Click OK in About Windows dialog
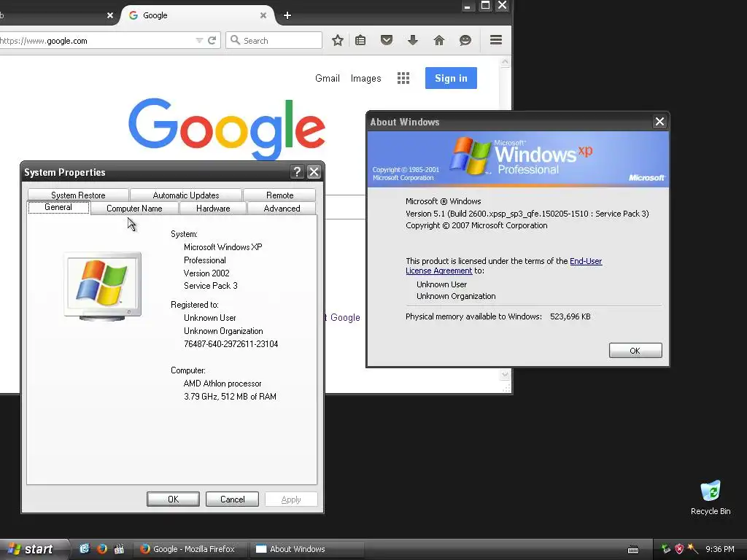The width and height of the screenshot is (747, 560). tap(635, 351)
